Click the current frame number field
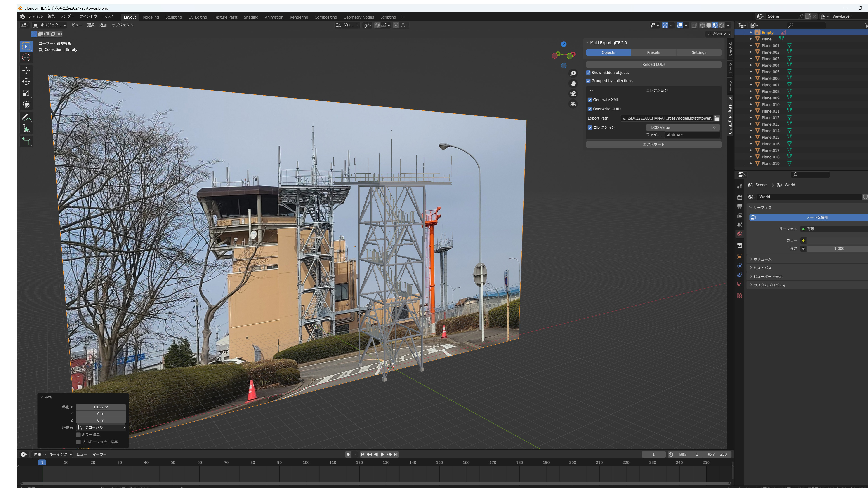This screenshot has height=488, width=868. coord(653,454)
